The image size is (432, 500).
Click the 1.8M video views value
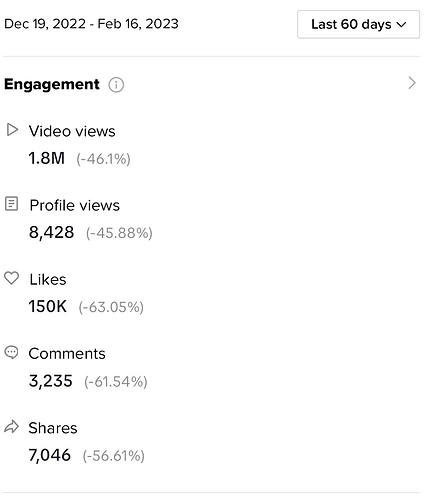(x=47, y=158)
